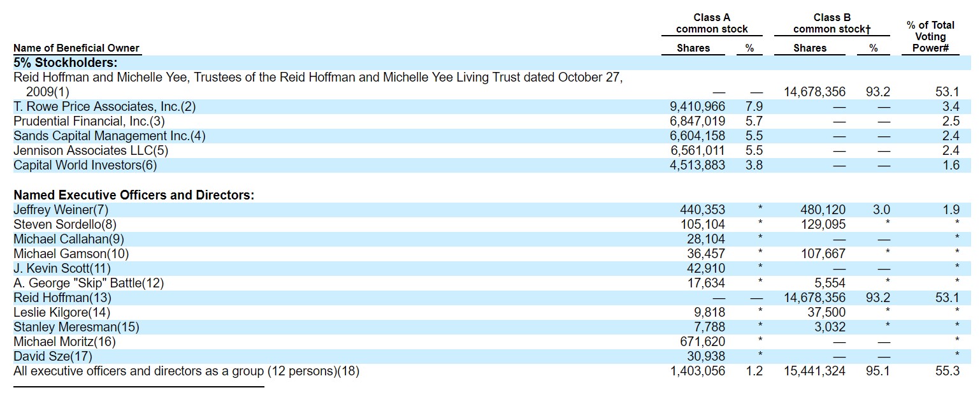Select the 'Class A common stock' header
The width and height of the screenshot is (980, 397).
point(712,24)
